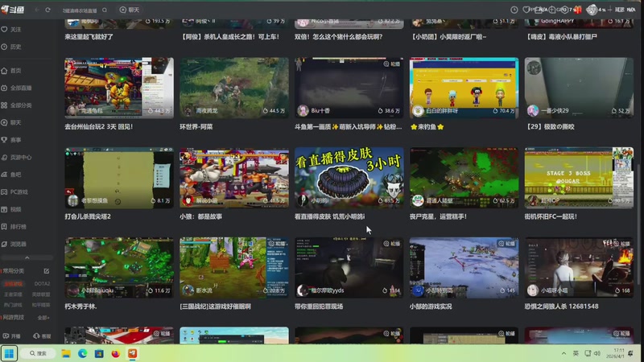Screen dimensions: 644x362
Task: Open 聊天 chat in the left sidebar
Action: point(11,122)
